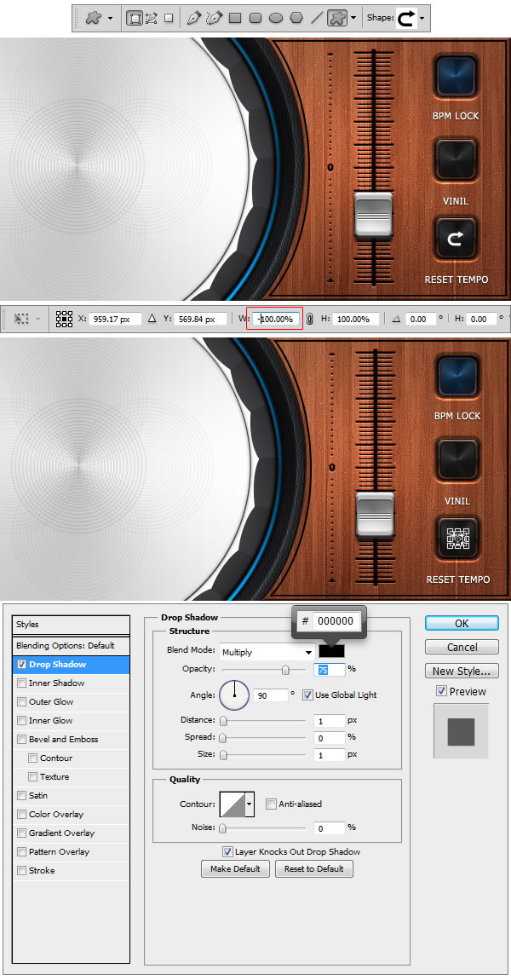Toggle Layer Knocks Out Drop Shadow

(227, 852)
